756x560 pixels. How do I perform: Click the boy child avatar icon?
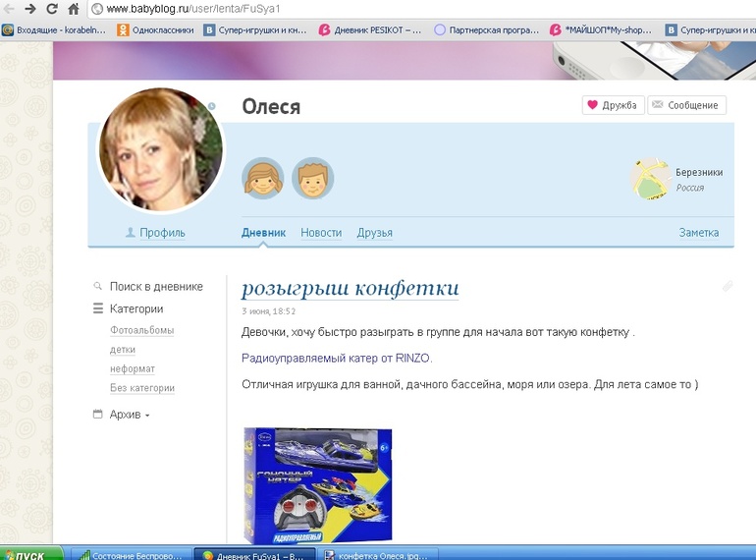[x=313, y=178]
